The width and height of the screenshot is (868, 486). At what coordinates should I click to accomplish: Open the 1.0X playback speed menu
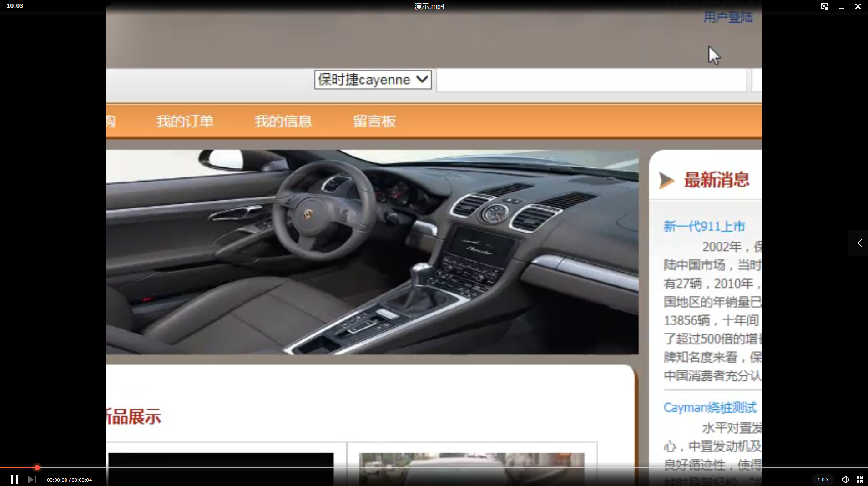click(x=823, y=480)
